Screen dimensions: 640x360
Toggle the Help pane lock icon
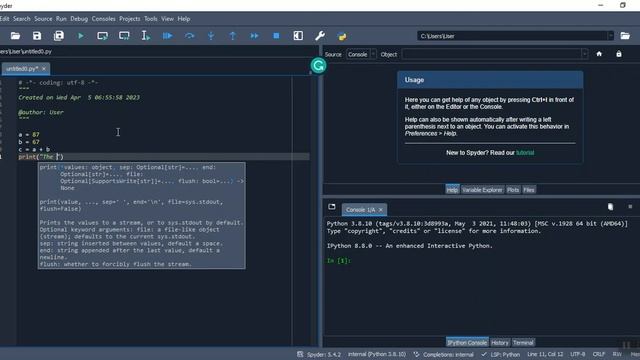619,54
